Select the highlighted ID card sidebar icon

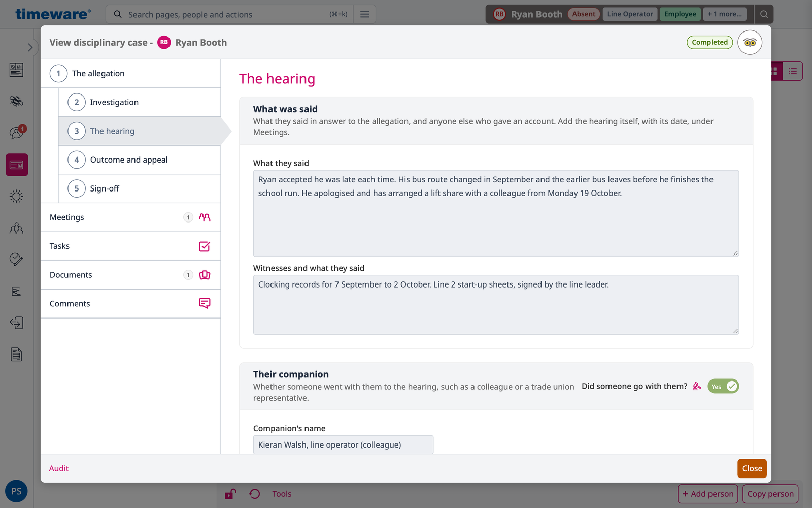tap(17, 165)
